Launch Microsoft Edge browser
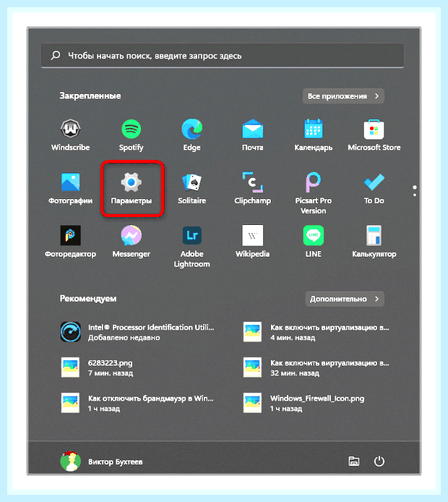The image size is (448, 502). click(x=192, y=135)
